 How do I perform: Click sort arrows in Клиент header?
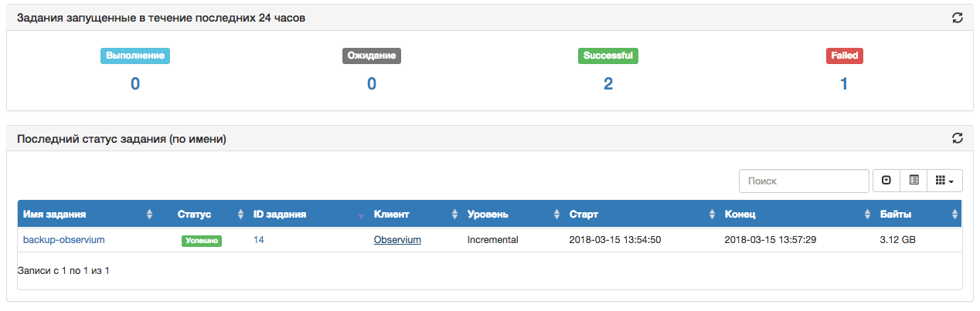[x=454, y=215]
